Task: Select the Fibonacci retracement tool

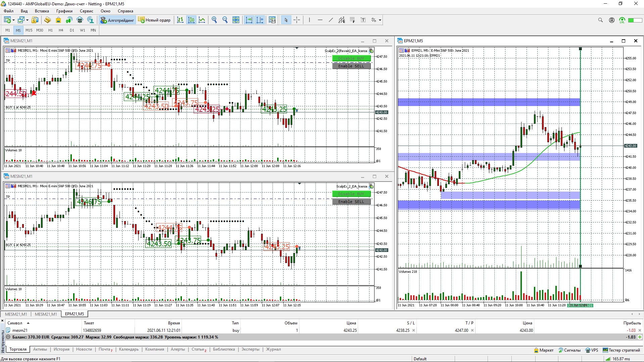Action: 352,20
